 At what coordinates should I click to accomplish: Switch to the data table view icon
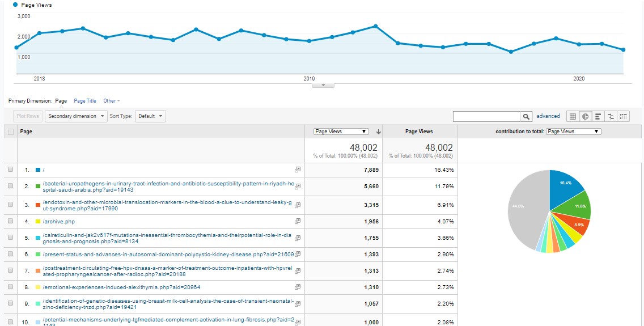[x=573, y=116]
